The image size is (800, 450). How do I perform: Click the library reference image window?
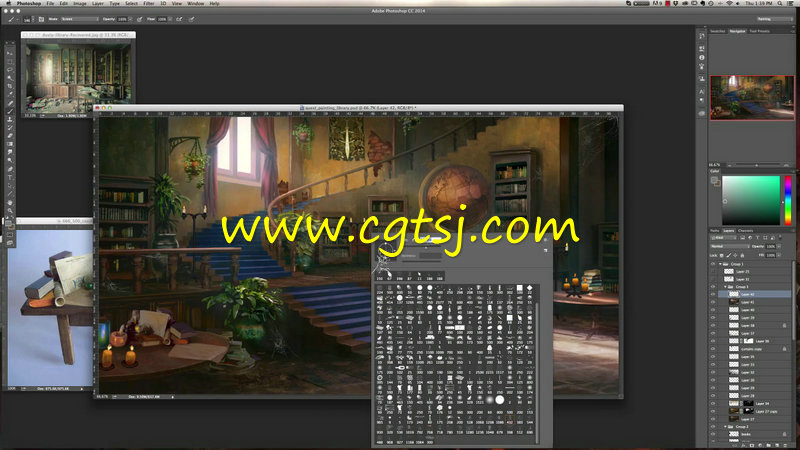coord(78,75)
